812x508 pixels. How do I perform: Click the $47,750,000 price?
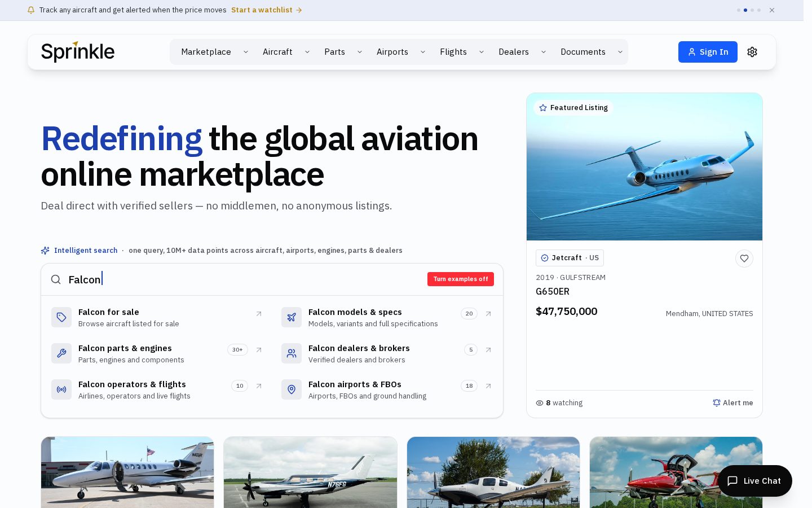(567, 312)
